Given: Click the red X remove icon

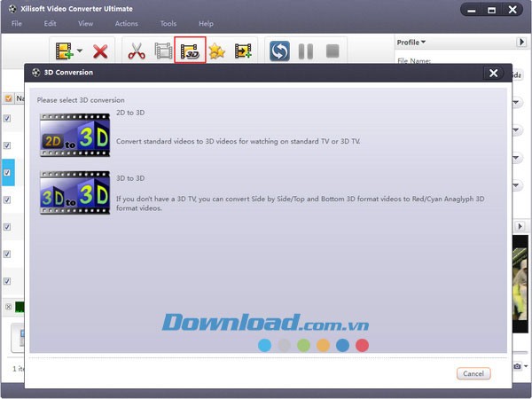Looking at the screenshot, I should pos(100,51).
